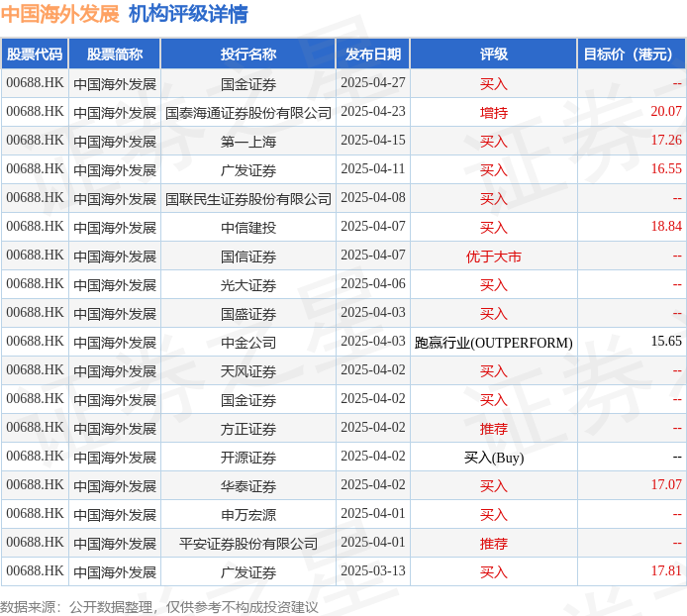This screenshot has height=616, width=687.
Task: Click the 机构评级详情 title text
Action: click(188, 14)
